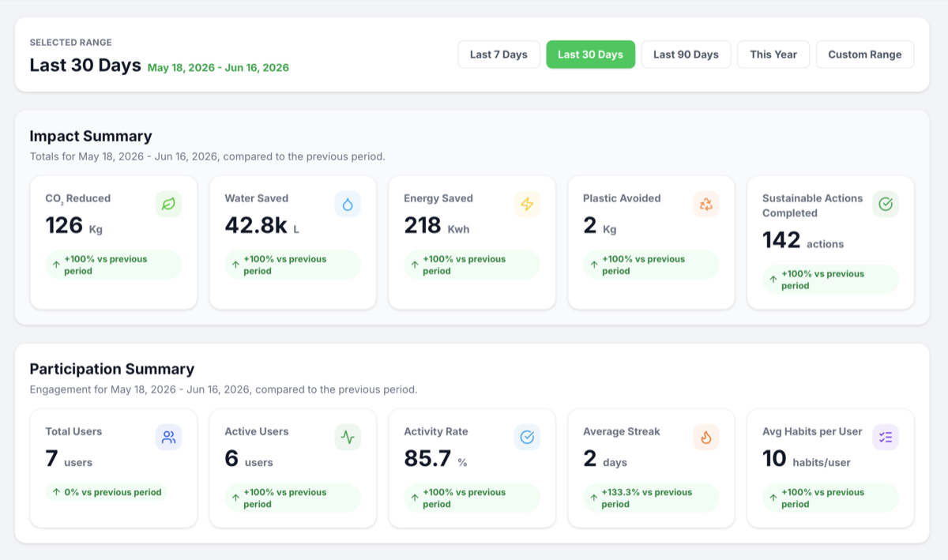Click the people icon on Total Users card

[x=168, y=437]
